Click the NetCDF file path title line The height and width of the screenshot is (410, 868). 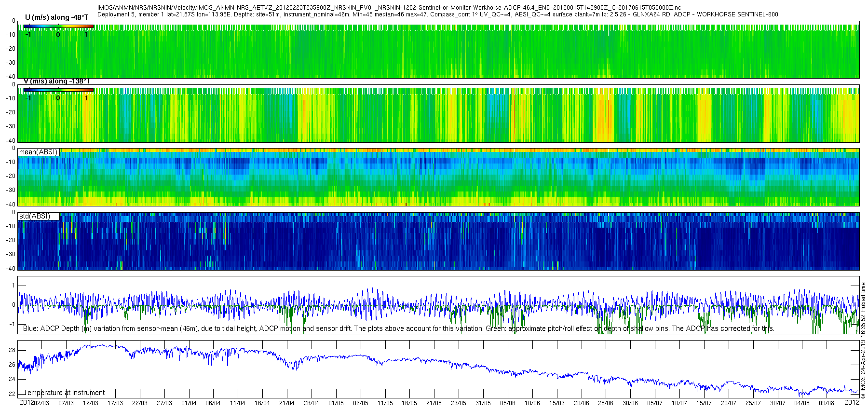tap(389, 8)
